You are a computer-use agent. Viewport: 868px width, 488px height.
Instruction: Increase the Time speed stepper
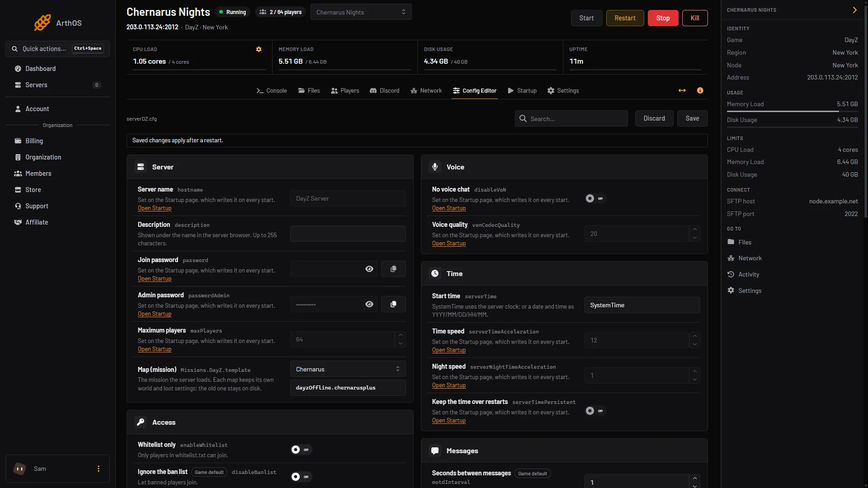click(694, 336)
